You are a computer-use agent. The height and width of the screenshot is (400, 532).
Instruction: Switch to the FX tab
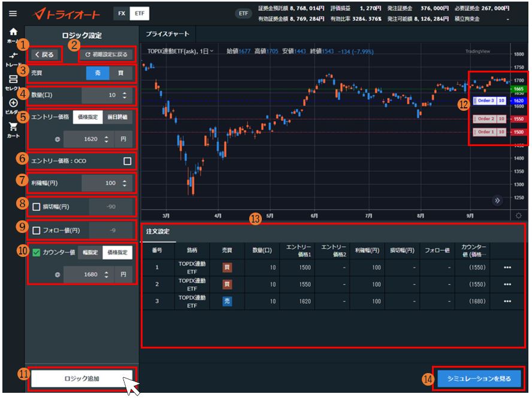[122, 14]
